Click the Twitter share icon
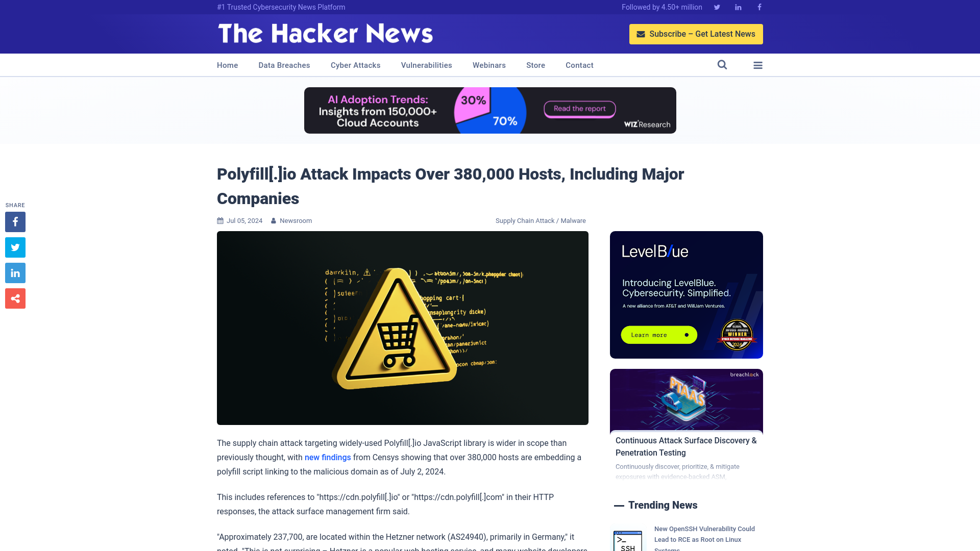The image size is (980, 551). [15, 247]
